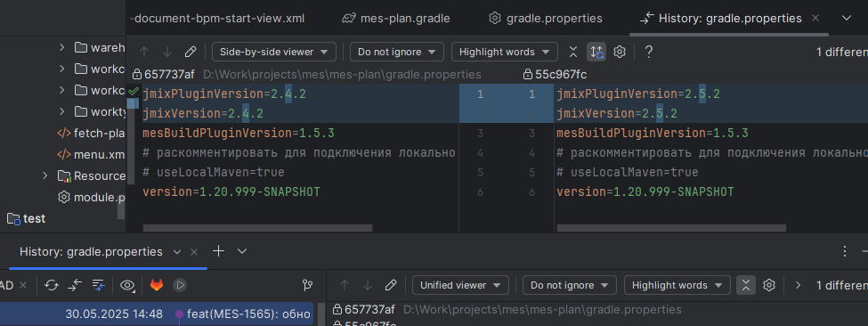
Task: Toggle collapse unchanged fragments in bottom diff
Action: pyautogui.click(x=746, y=286)
